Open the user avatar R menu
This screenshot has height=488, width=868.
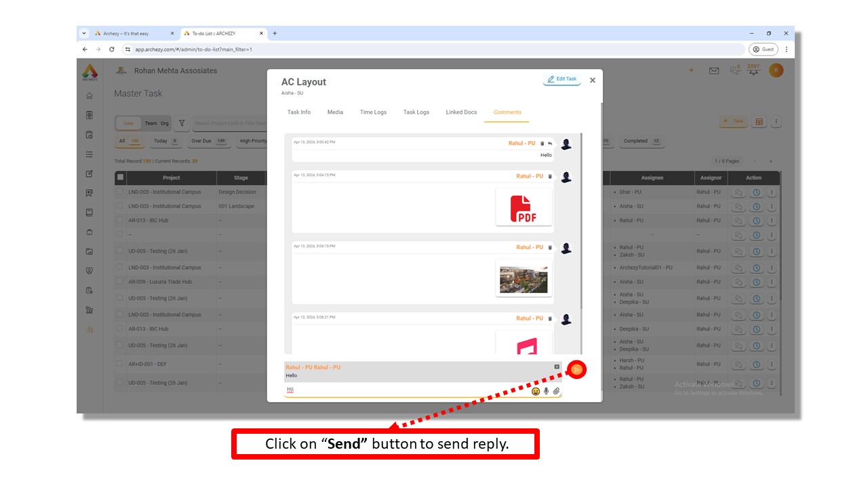(776, 70)
